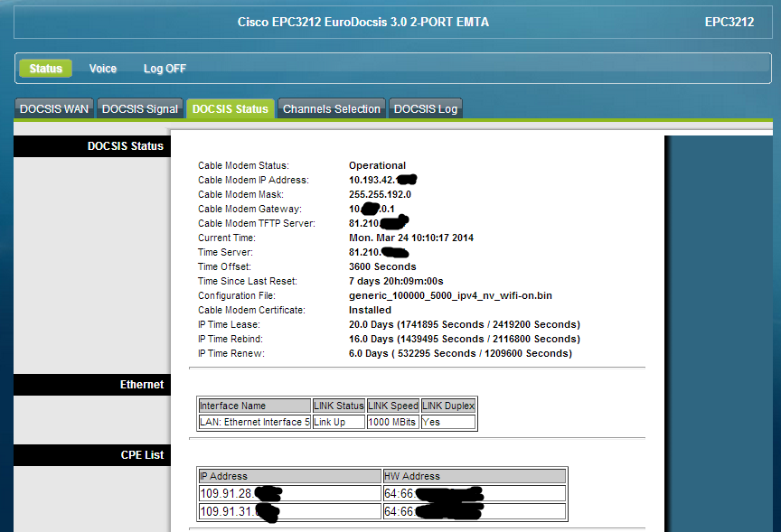Screen dimensions: 781x532
Task: Open the Status menu
Action: [45, 69]
